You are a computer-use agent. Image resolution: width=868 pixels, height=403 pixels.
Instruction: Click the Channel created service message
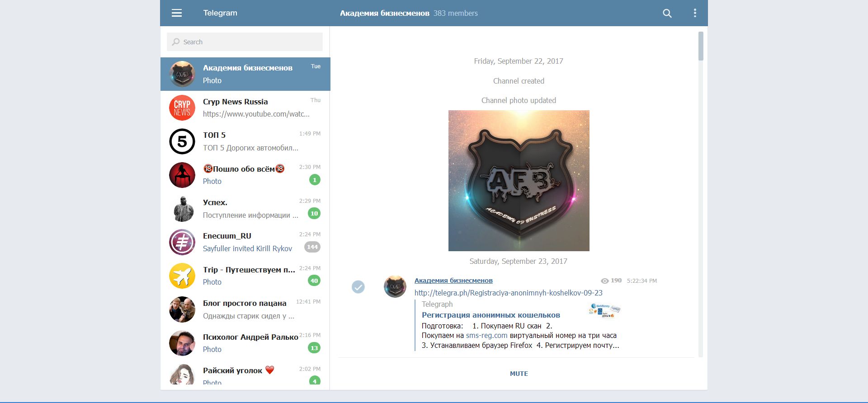point(519,81)
